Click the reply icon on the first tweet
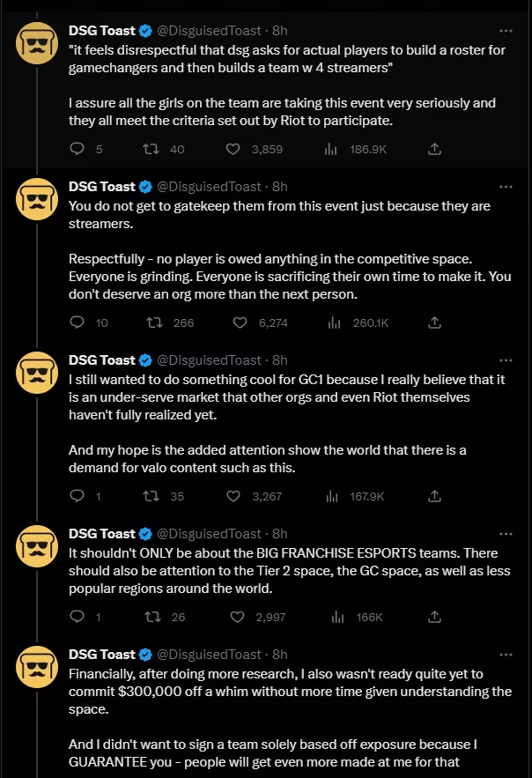The width and height of the screenshot is (532, 778). pos(78,149)
